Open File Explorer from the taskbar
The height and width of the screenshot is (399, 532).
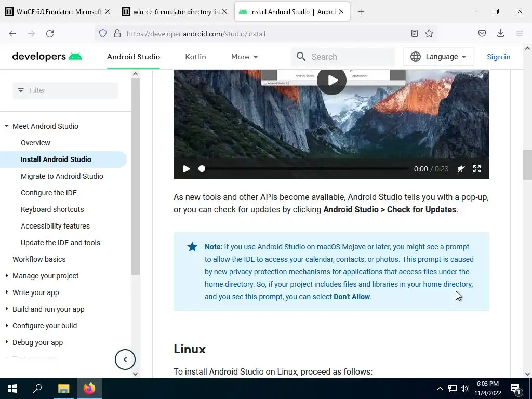pos(63,389)
